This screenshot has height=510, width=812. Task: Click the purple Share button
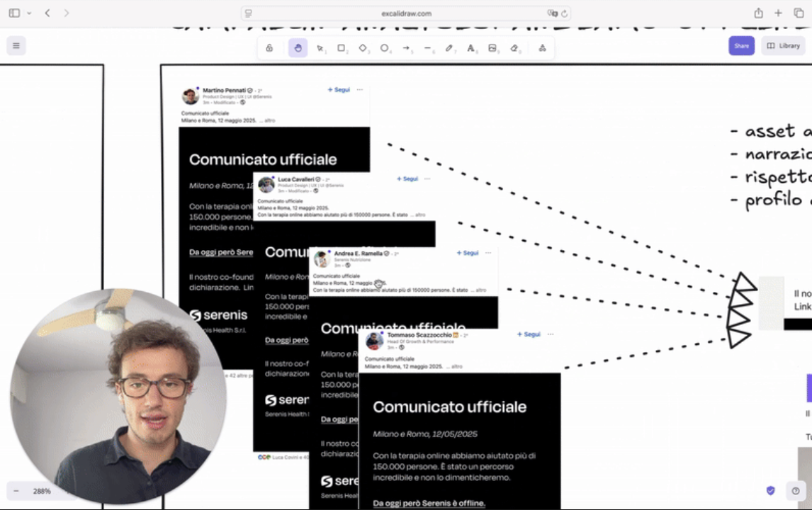[741, 46]
